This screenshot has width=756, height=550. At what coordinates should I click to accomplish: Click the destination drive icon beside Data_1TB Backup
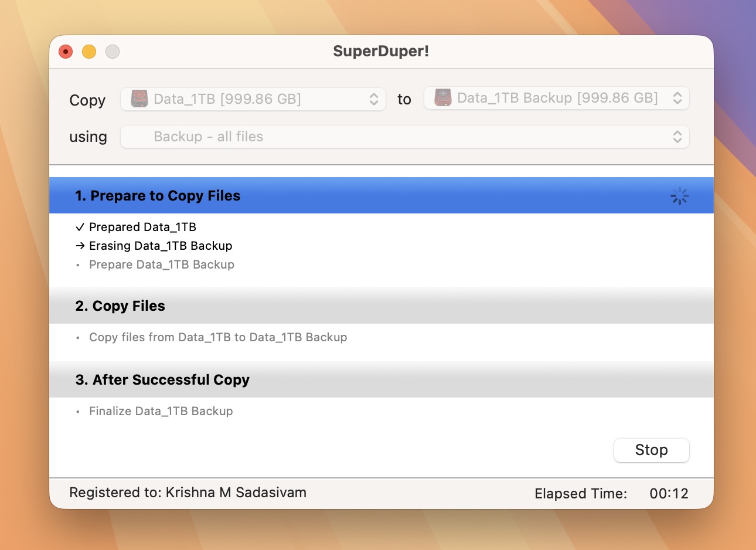[442, 98]
